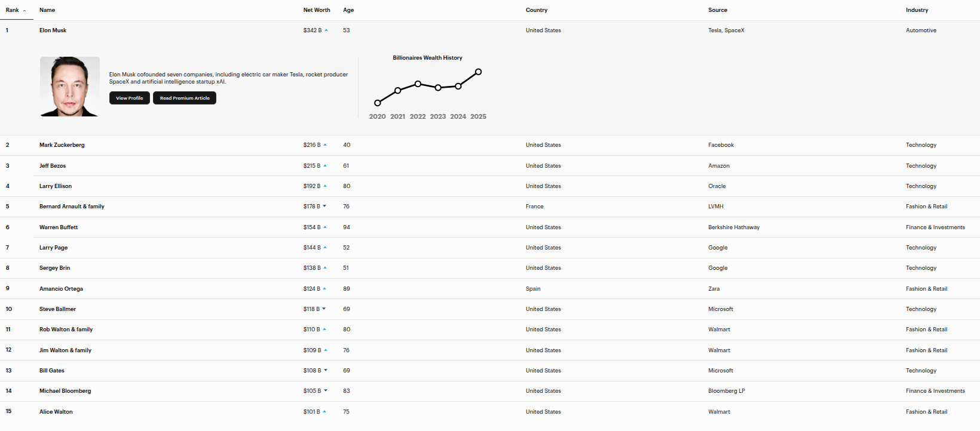Image resolution: width=980 pixels, height=431 pixels.
Task: Click up arrow next to Warren Buffett's $154 B
Action: 325,227
